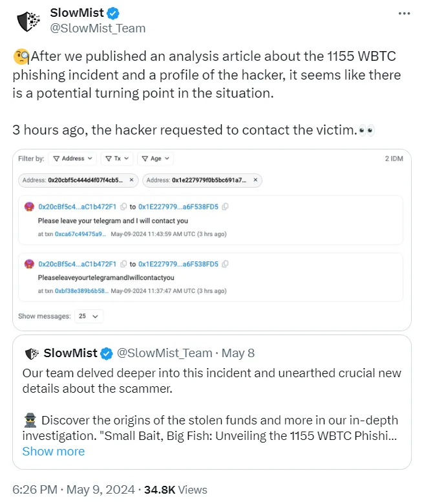Copy recipient address in second message
This screenshot has width=424, height=504.
225,264
